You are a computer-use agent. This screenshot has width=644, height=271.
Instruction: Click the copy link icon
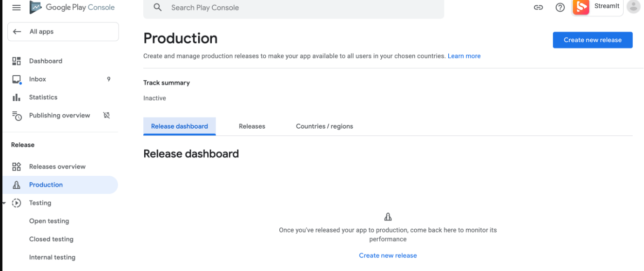(538, 8)
